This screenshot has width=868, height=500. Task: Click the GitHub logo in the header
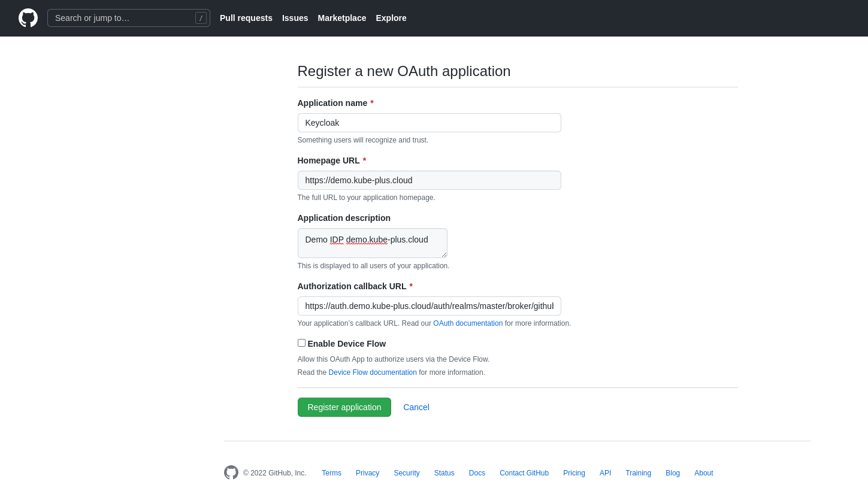coord(28,18)
